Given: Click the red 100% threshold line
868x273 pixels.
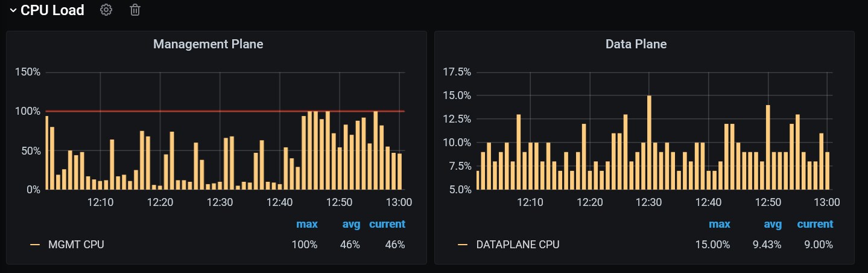Looking at the screenshot, I should click(181, 111).
